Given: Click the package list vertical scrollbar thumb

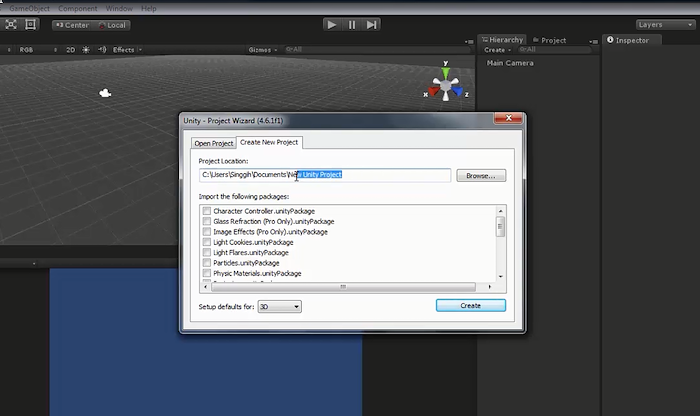Looking at the screenshot, I should [x=500, y=226].
